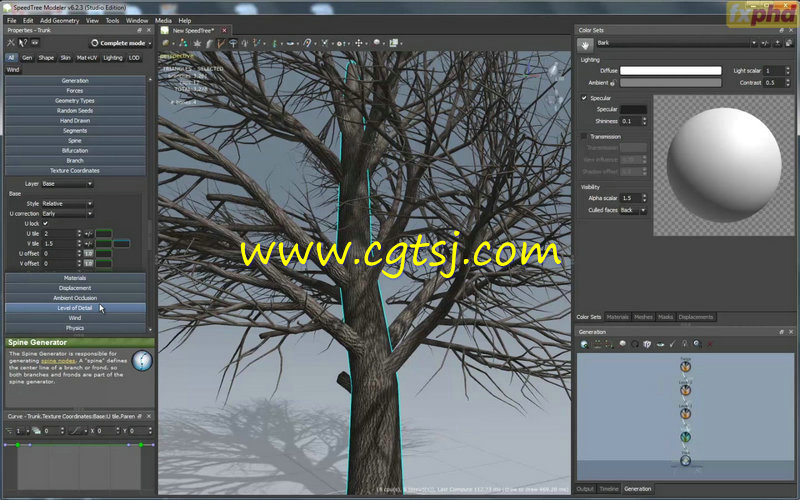This screenshot has width=800, height=500.
Task: Click the red X delete icon in Generation toolbar
Action: coord(710,344)
